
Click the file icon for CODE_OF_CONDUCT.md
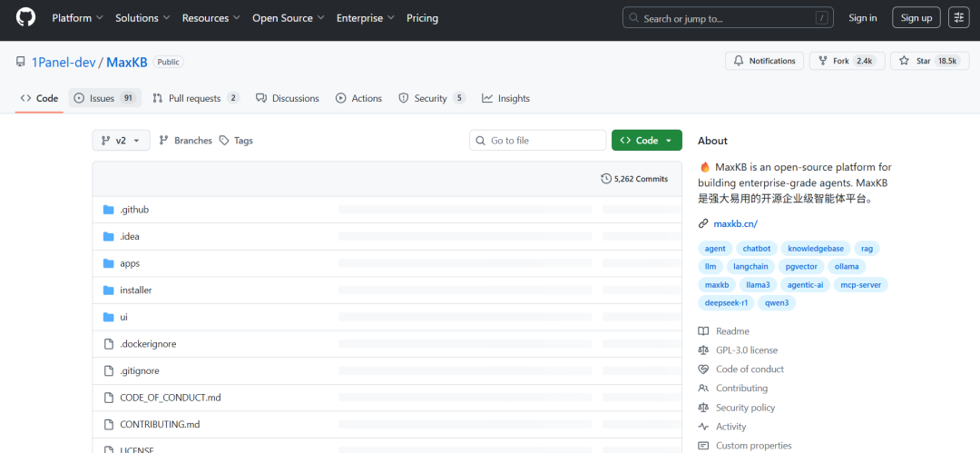(x=108, y=398)
